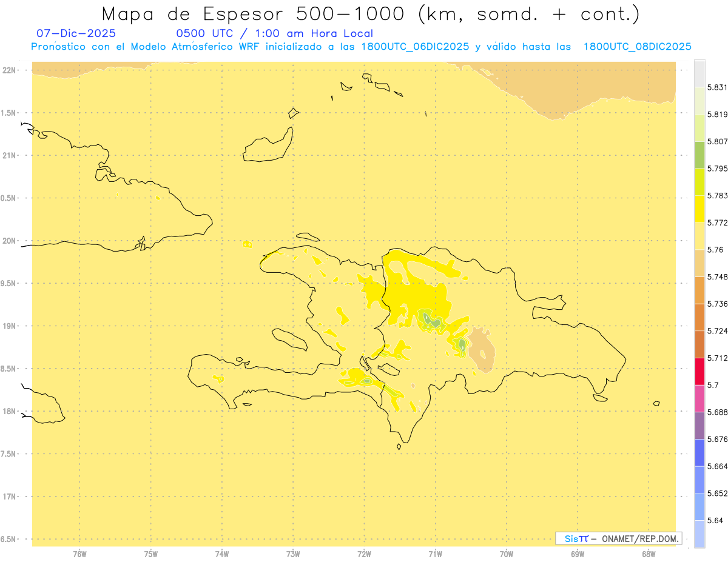Click the 75W longitude label
728x562 pixels.
coord(151,554)
